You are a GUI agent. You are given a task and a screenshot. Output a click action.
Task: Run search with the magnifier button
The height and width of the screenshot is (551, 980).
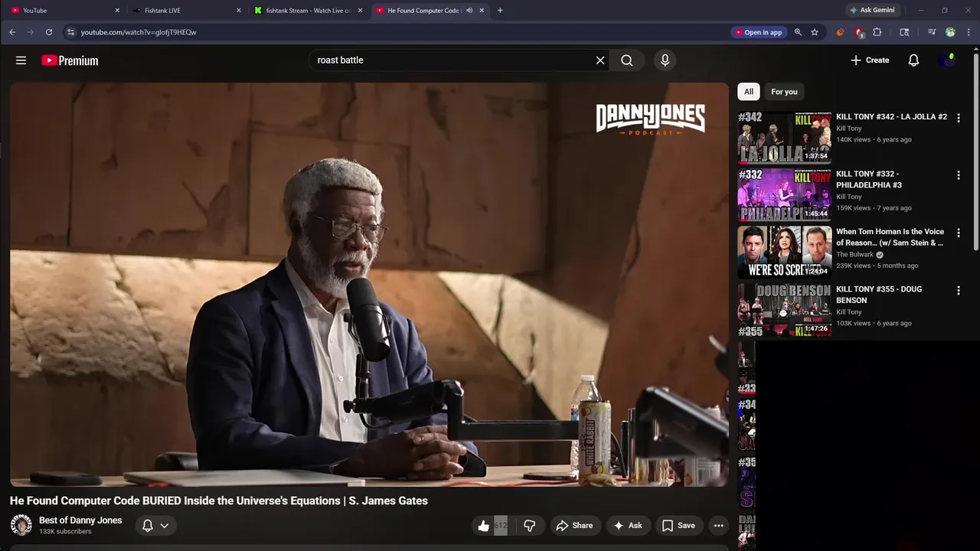coord(627,60)
